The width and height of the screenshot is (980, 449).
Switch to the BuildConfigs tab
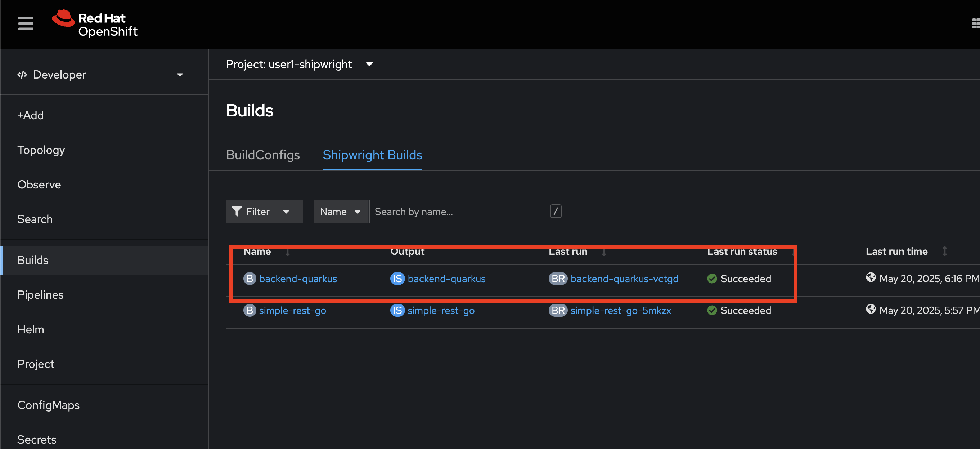pos(263,155)
